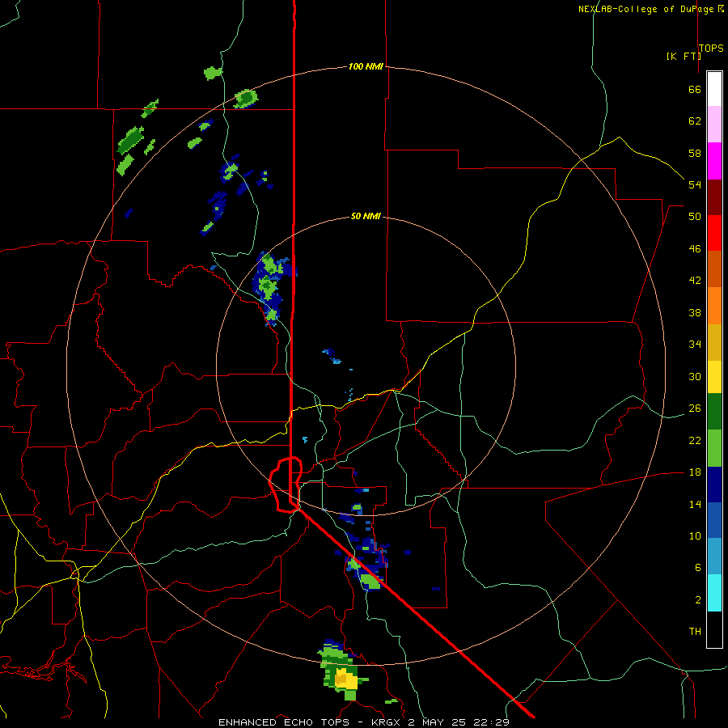Click the bright orange legend swatch
This screenshot has height=728, width=728.
[714, 306]
